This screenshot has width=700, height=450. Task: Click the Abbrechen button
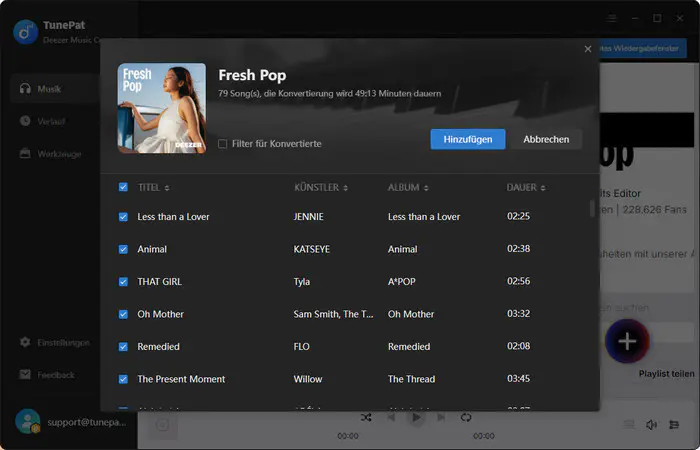546,139
